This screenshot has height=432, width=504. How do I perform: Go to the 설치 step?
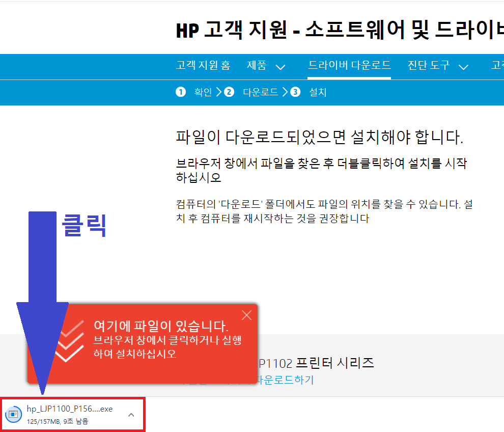click(318, 92)
